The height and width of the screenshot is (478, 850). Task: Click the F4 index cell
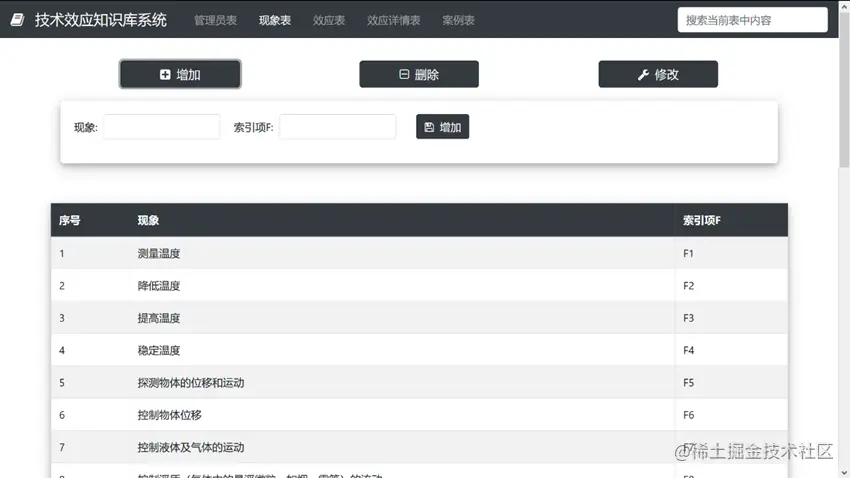point(731,350)
